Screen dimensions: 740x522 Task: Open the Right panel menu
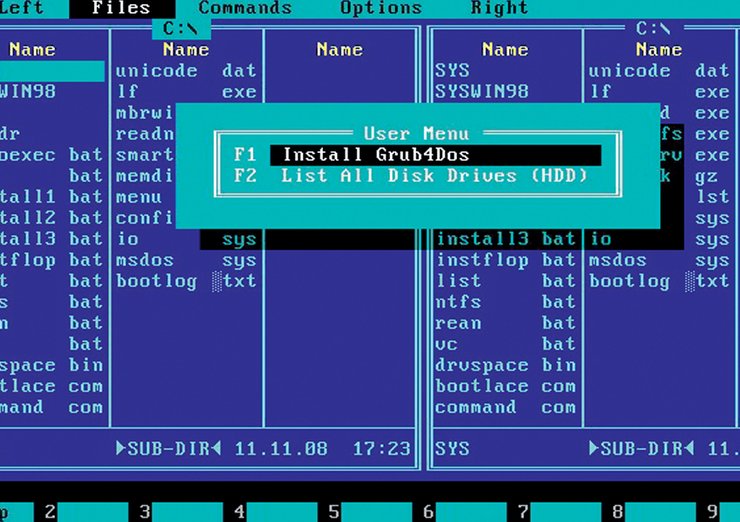point(500,8)
